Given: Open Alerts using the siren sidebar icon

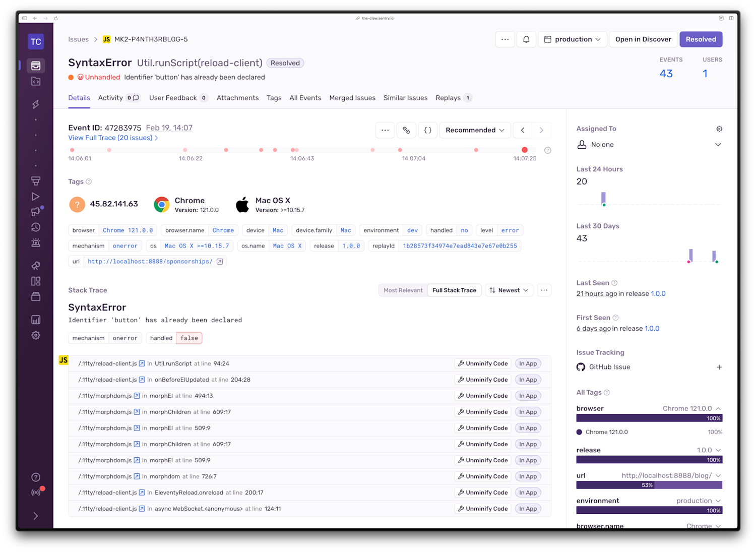Looking at the screenshot, I should 35,242.
